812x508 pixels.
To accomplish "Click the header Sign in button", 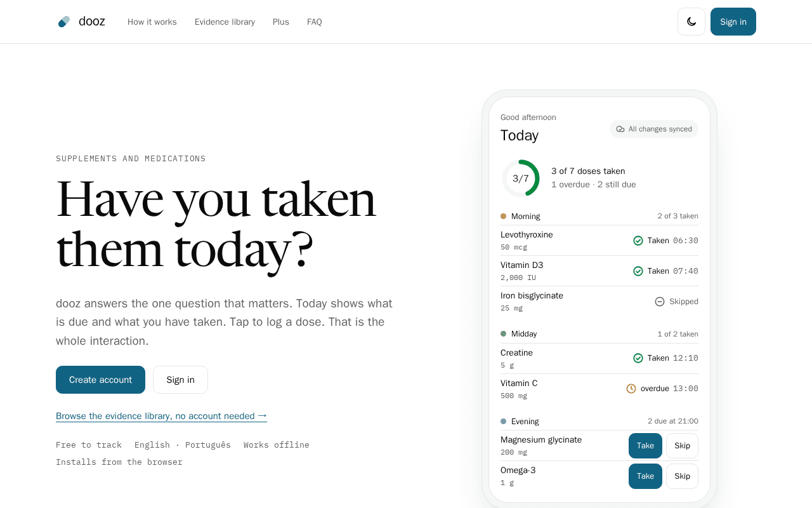I will click(733, 22).
